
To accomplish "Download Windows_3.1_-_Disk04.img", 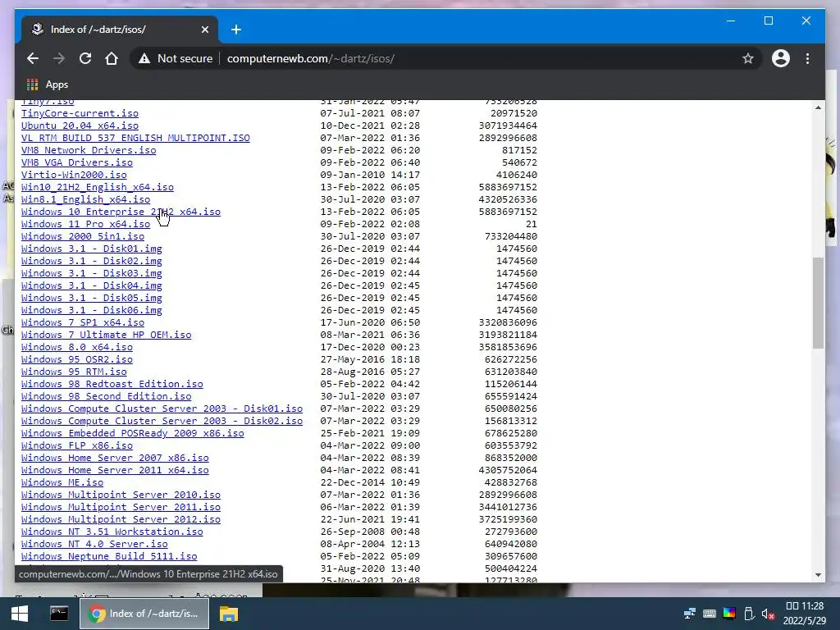I will pyautogui.click(x=92, y=286).
